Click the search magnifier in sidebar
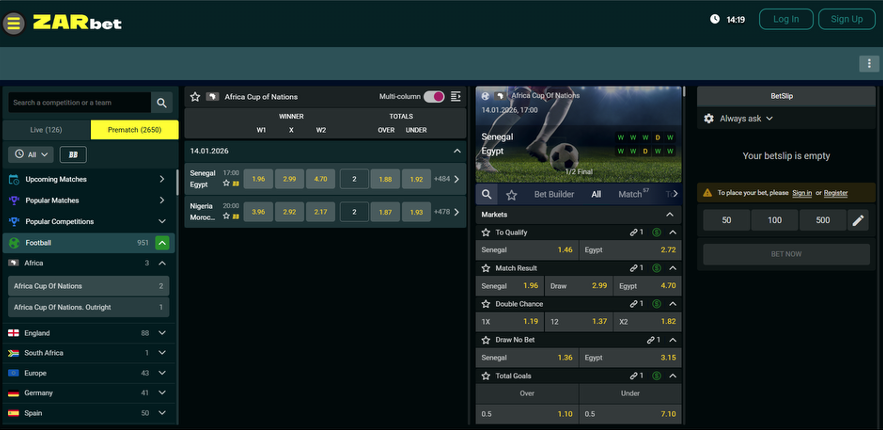This screenshot has height=430, width=884. click(x=162, y=103)
